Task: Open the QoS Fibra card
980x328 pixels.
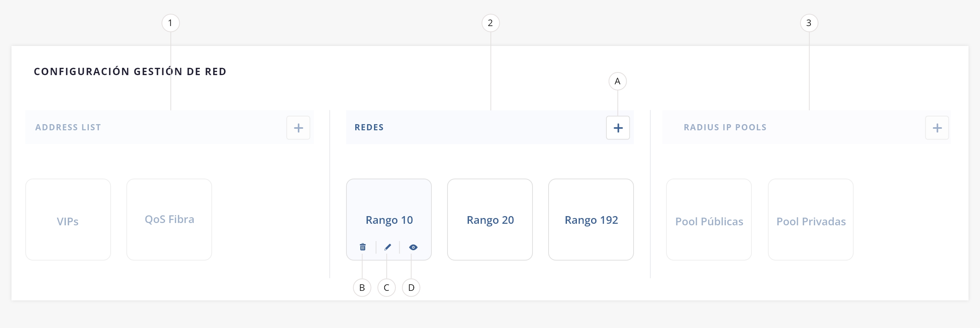Action: (x=169, y=220)
